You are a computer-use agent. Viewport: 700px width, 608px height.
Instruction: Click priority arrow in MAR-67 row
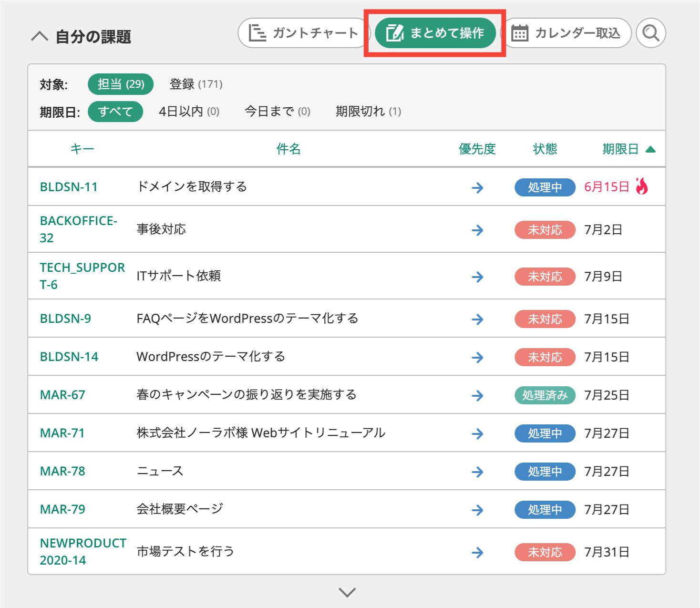477,396
